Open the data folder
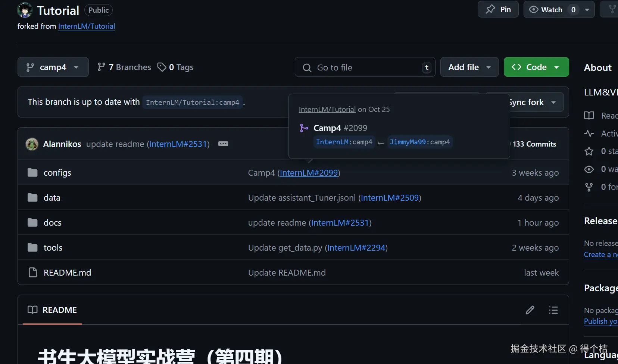618x364 pixels. (x=52, y=198)
